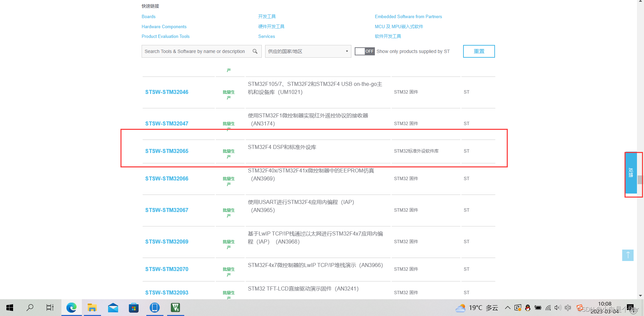Open the Services quick link
Viewport: 644px width, 316px height.
point(266,36)
